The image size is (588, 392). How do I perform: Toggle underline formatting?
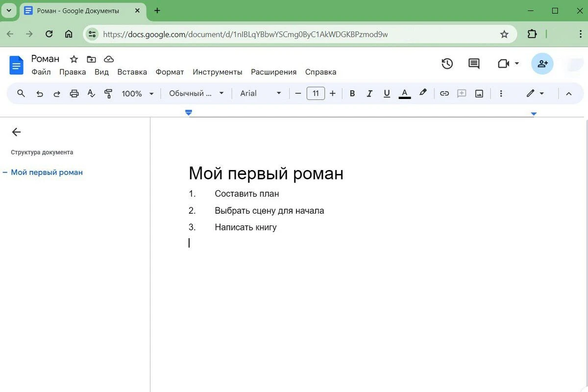387,94
